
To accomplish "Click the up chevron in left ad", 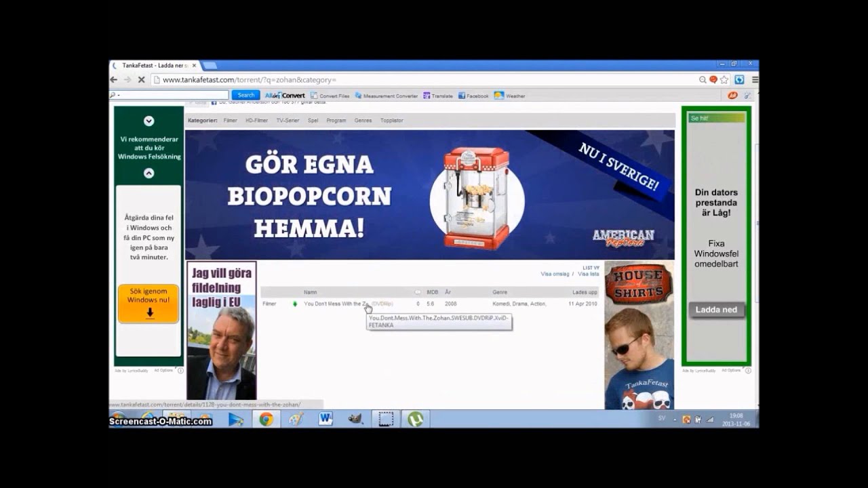I will point(149,174).
